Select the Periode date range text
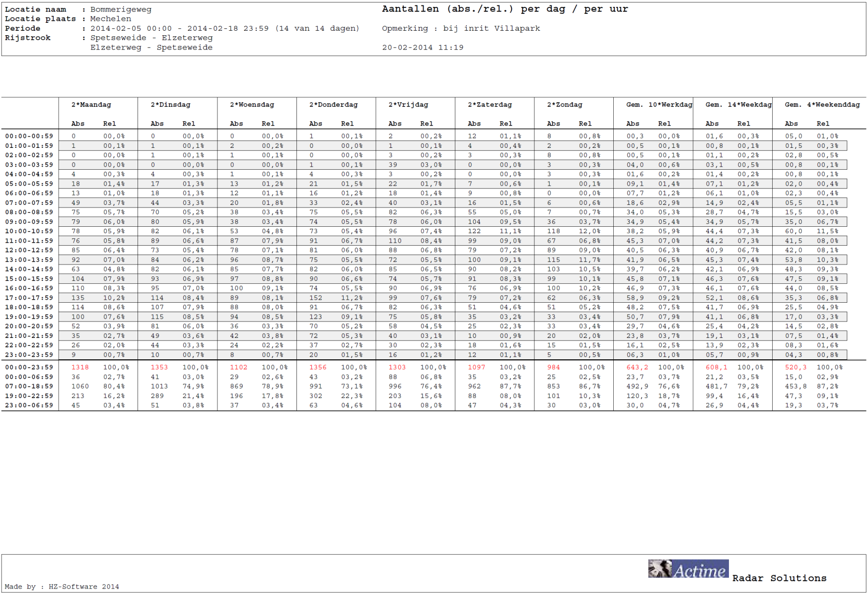The height and width of the screenshot is (595, 868). [x=224, y=28]
